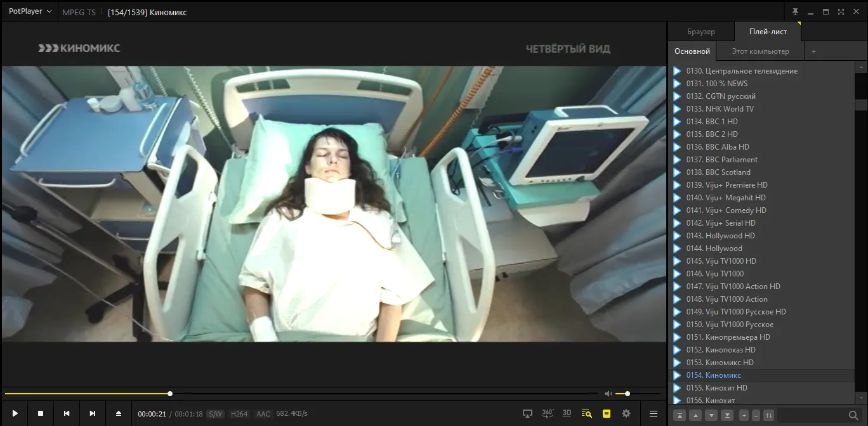Open the playlist sort button

[x=769, y=415]
